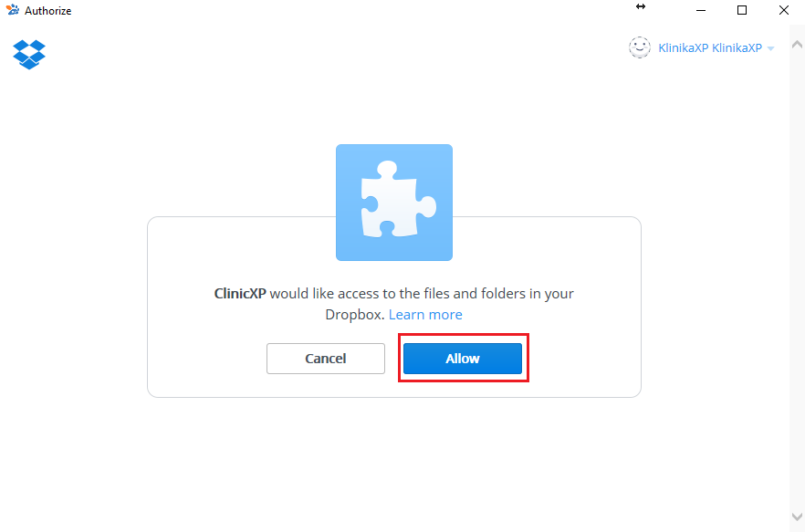Open the Learn more link
This screenshot has width=805, height=532.
pos(425,314)
